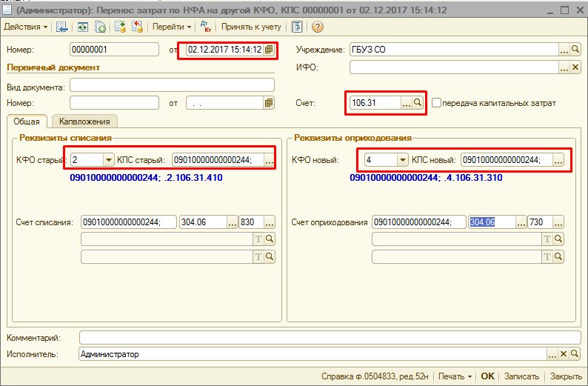This screenshot has width=588, height=386.
Task: Enable передача капитальных затрат checkbox
Action: (x=436, y=103)
